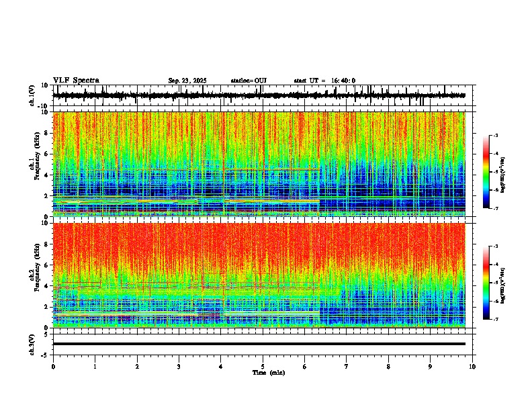Click the ch.2 spectrogram color bar
Screen dimensions: 532x411
pyautogui.click(x=486, y=283)
